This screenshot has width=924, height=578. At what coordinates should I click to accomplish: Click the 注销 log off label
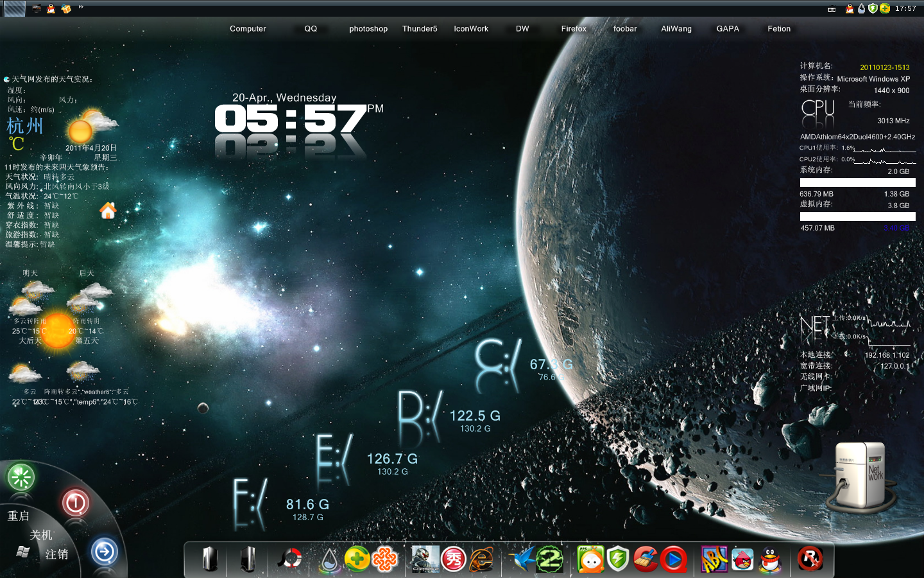click(x=56, y=554)
